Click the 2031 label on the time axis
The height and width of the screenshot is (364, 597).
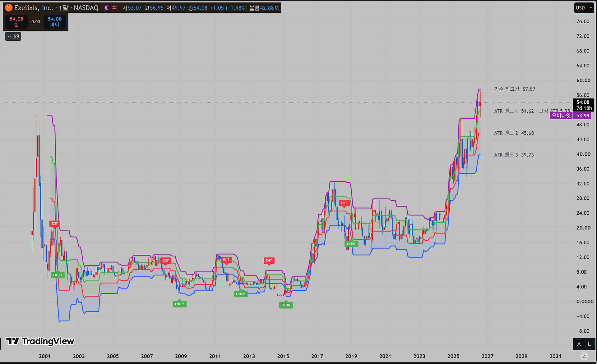click(x=555, y=356)
